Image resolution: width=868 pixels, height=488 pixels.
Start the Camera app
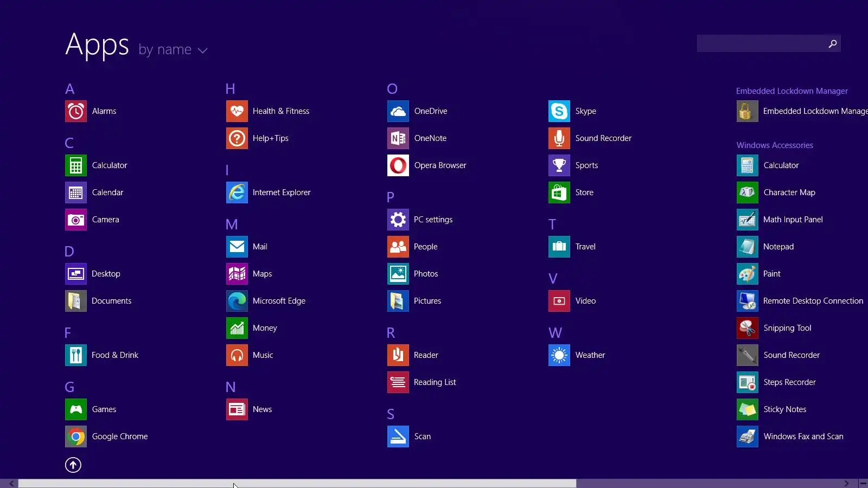[x=76, y=220]
